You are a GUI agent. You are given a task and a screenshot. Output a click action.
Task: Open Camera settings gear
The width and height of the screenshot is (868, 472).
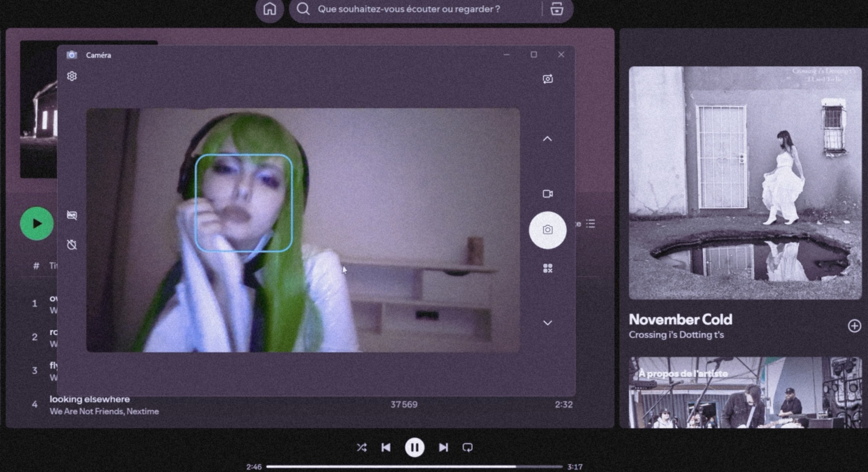click(72, 76)
